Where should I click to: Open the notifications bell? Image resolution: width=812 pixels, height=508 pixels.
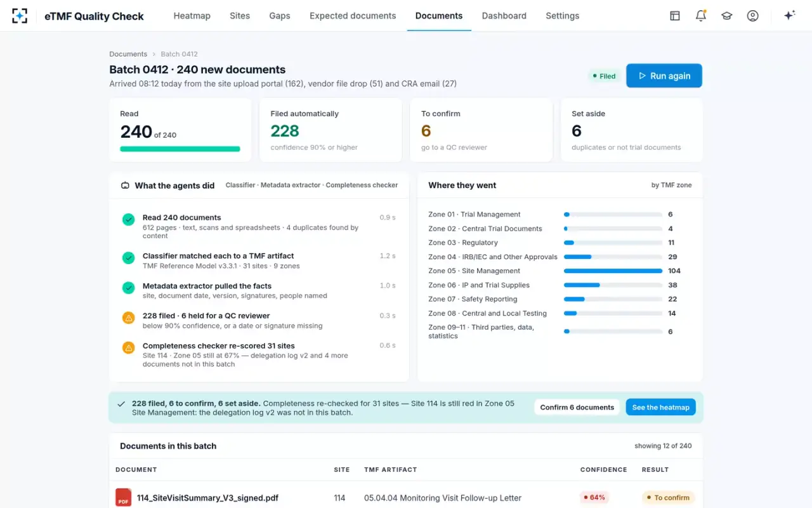pyautogui.click(x=701, y=16)
